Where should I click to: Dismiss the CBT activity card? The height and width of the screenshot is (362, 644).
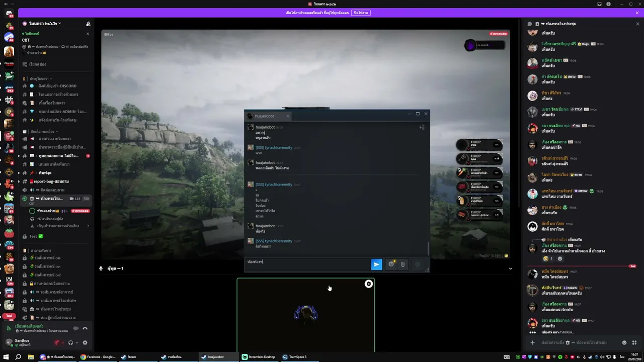coord(88,34)
